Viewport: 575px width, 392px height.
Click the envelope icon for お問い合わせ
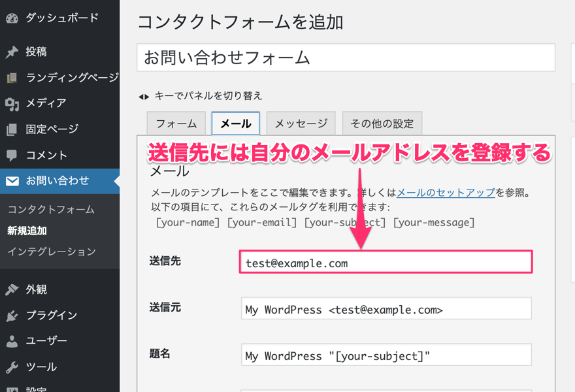[x=12, y=181]
